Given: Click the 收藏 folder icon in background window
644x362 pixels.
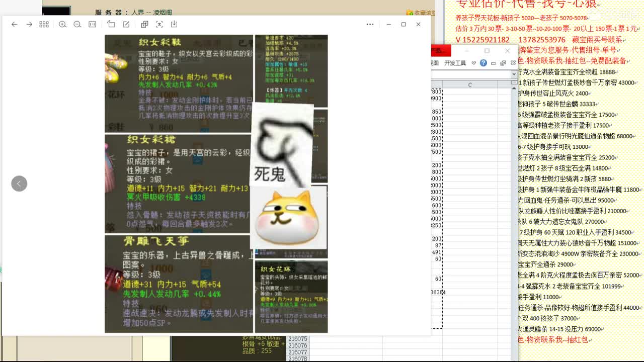Looking at the screenshot, I should pyautogui.click(x=410, y=13).
